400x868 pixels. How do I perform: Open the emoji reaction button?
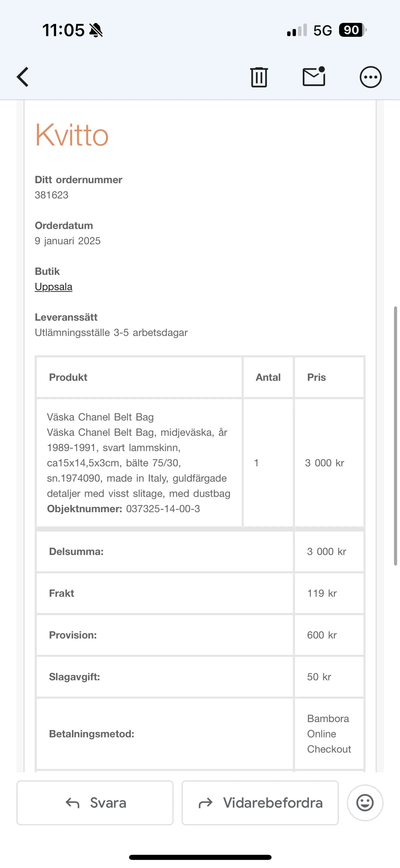tap(365, 803)
